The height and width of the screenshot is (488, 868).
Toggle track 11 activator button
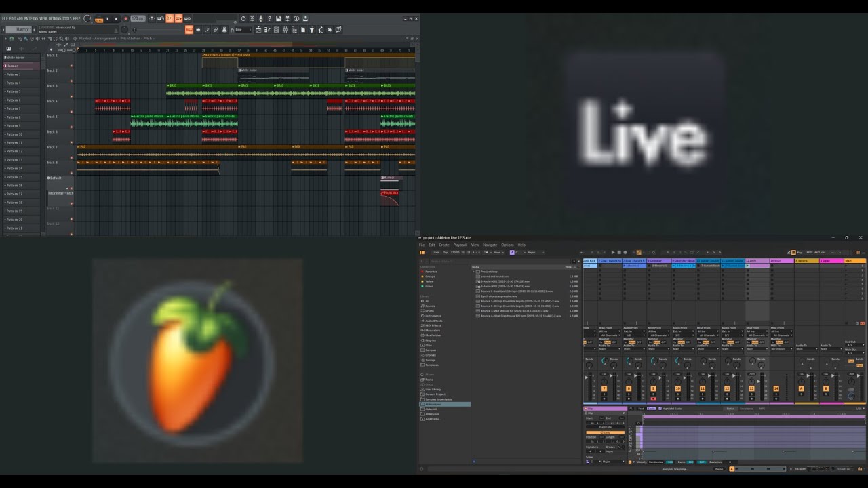coord(703,388)
